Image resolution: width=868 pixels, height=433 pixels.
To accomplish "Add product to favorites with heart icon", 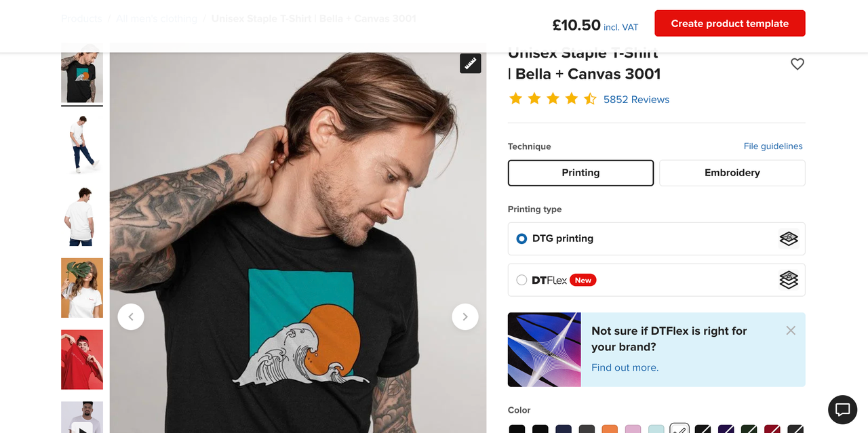I will click(x=797, y=64).
